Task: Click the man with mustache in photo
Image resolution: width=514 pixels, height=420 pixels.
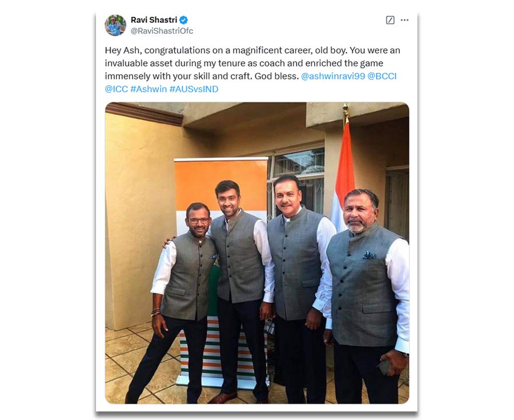Action: [300, 289]
